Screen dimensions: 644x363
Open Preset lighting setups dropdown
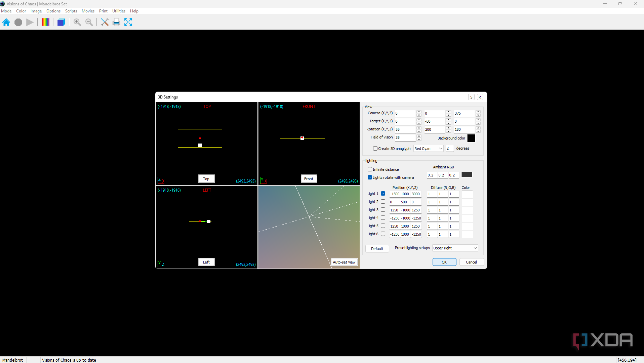pyautogui.click(x=455, y=248)
